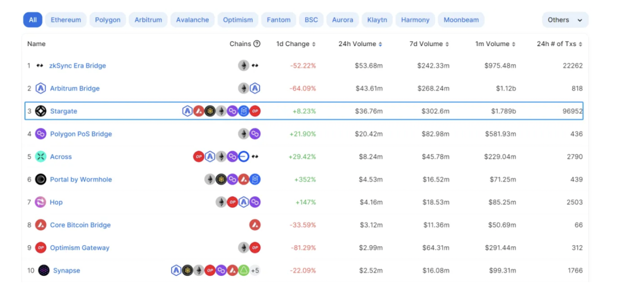The height and width of the screenshot is (288, 644).
Task: Switch to the BSC filter tab
Action: [x=311, y=20]
